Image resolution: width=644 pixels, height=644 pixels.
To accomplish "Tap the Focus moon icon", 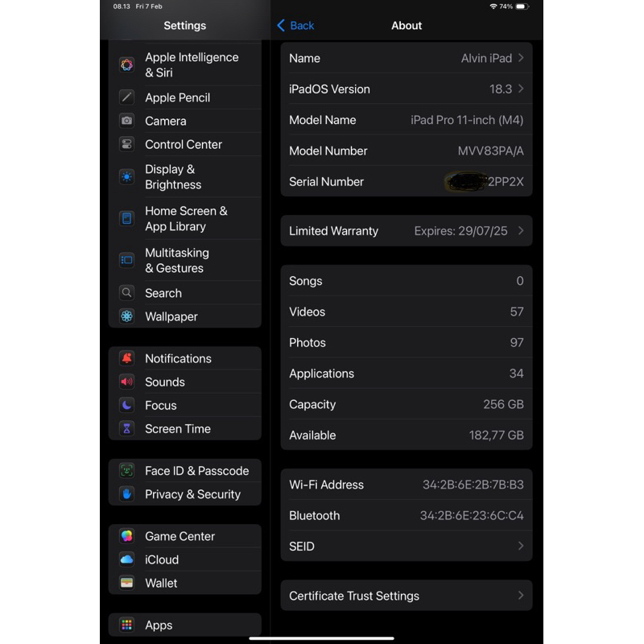I will click(x=126, y=406).
